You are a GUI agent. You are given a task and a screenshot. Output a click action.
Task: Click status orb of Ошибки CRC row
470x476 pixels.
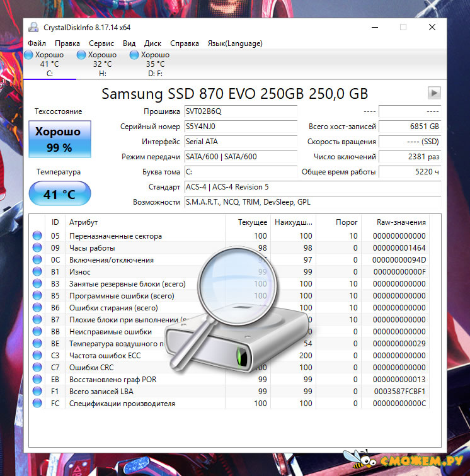point(37,367)
